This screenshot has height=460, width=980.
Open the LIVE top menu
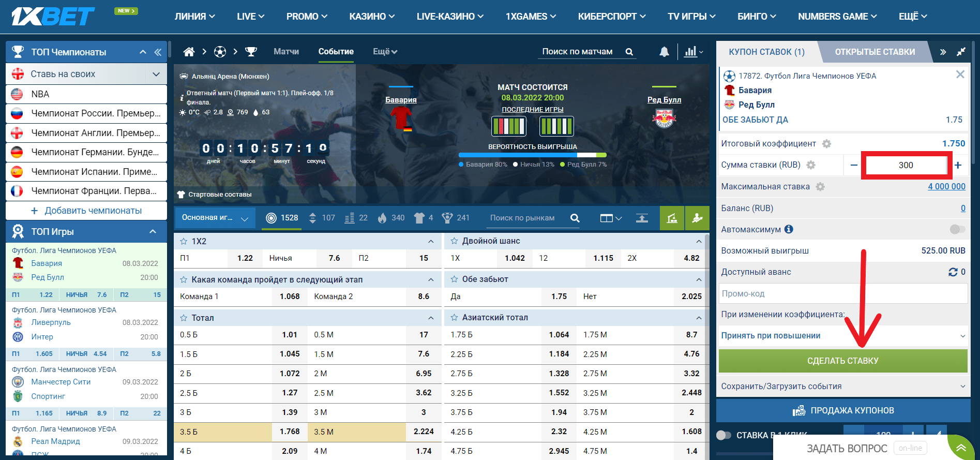tap(250, 17)
